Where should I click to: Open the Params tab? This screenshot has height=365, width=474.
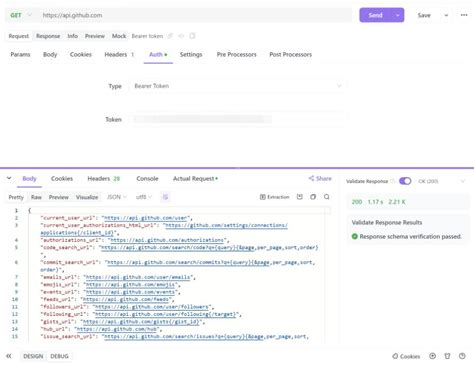coord(20,54)
